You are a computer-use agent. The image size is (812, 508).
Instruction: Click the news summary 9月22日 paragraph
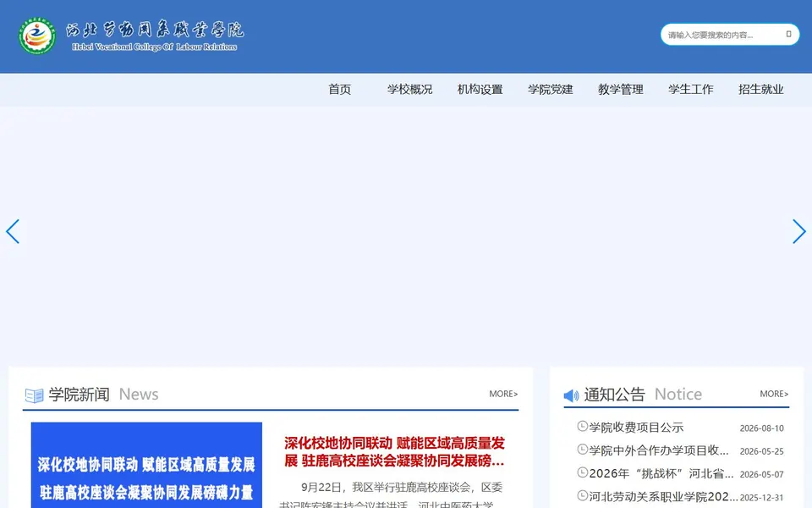click(x=392, y=495)
